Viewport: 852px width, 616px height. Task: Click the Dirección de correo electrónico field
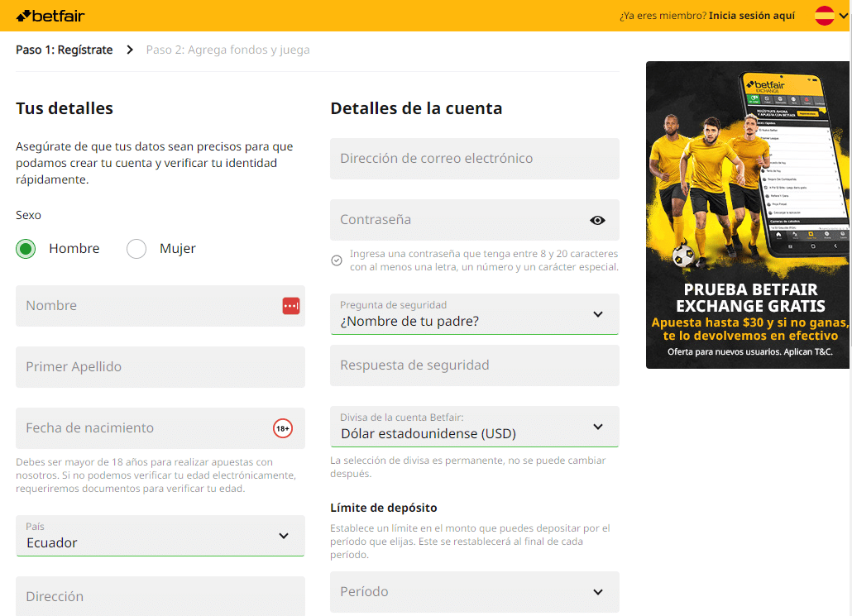point(474,159)
